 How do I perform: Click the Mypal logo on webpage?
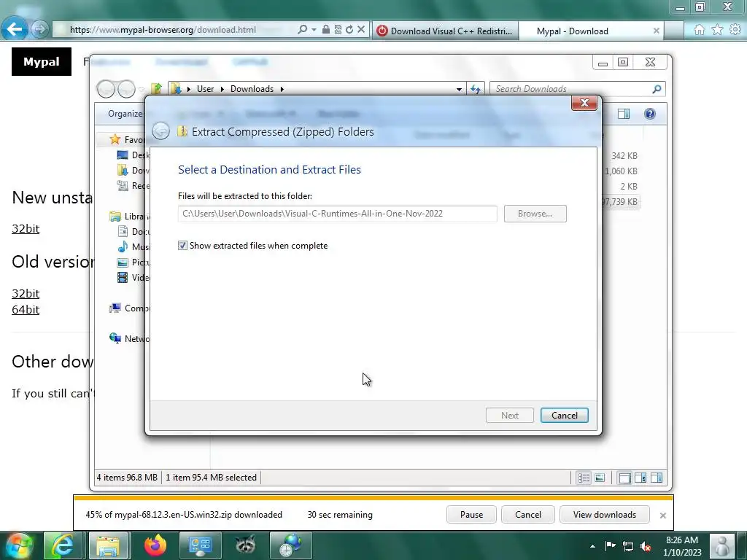[x=42, y=61]
